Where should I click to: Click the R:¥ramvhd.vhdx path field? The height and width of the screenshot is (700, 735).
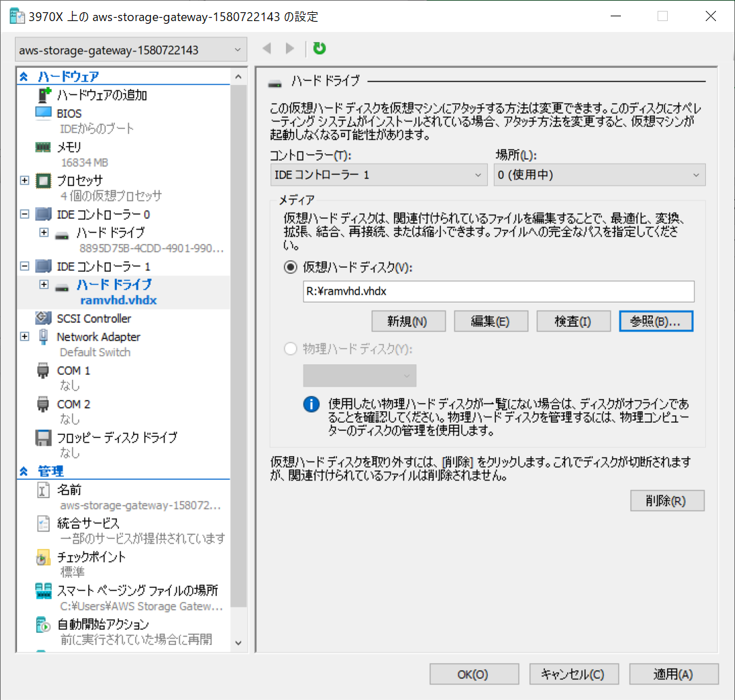click(x=499, y=292)
